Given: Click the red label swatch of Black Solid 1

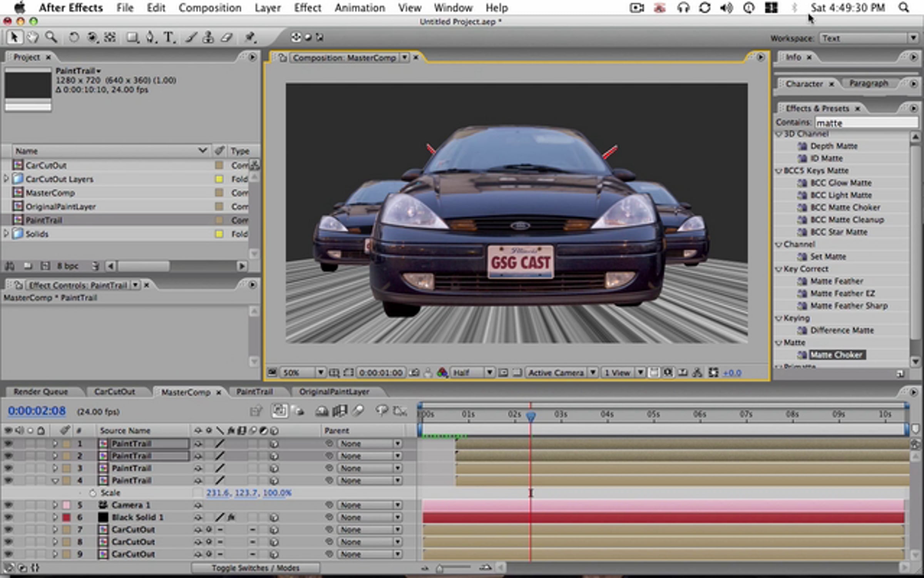Looking at the screenshot, I should [x=67, y=517].
